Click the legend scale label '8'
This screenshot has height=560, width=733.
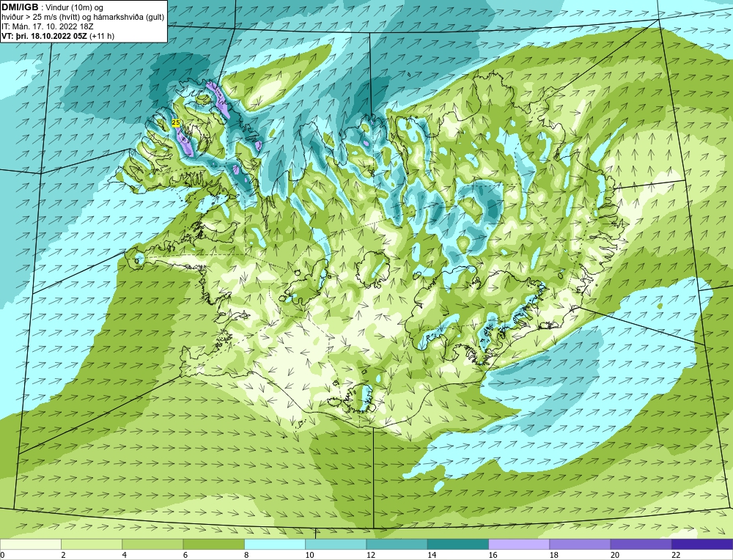(246, 555)
